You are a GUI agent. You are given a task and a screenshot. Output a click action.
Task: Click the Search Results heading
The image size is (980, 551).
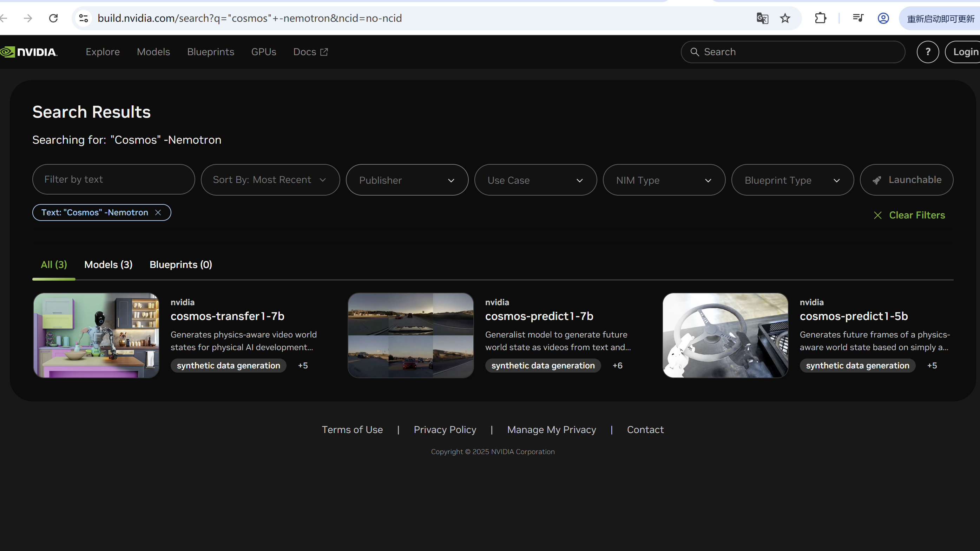click(92, 112)
